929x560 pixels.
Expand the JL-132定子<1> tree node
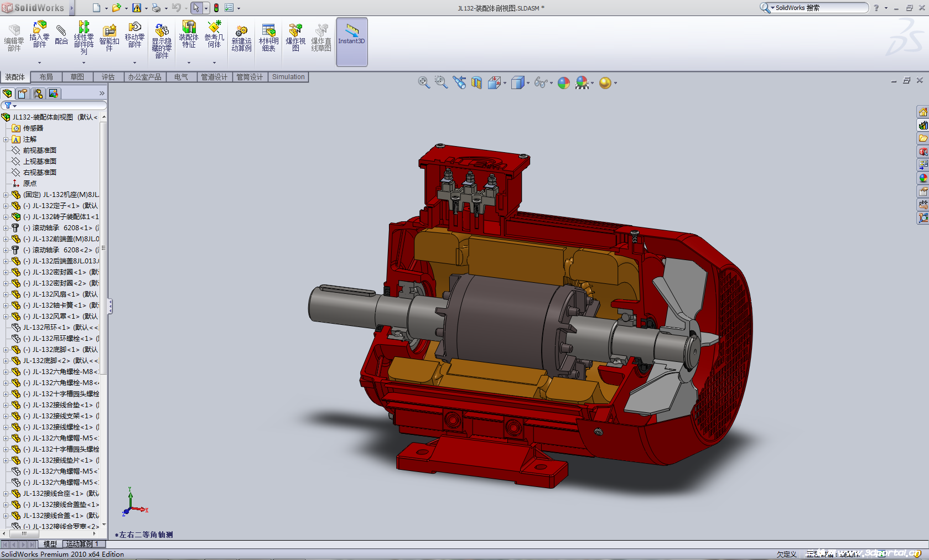(6, 206)
